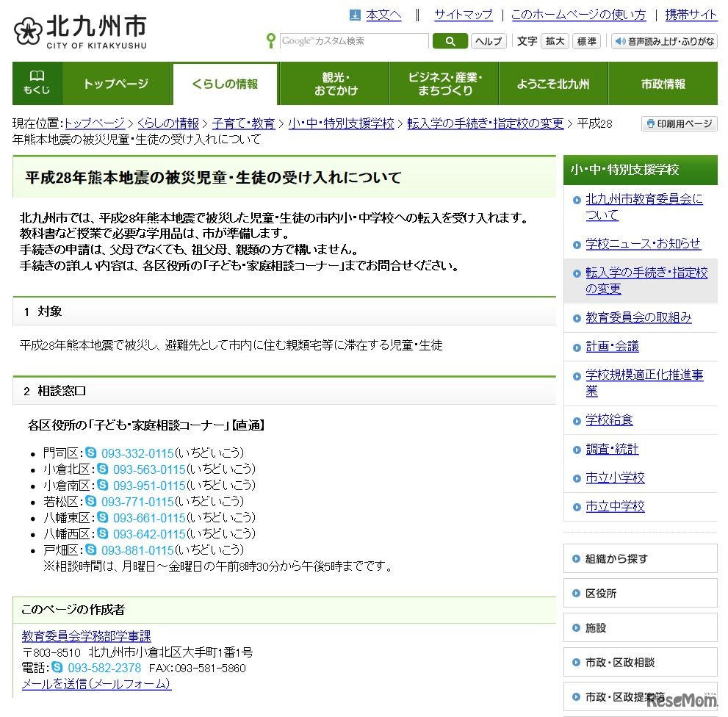
Task: Click the map pin icon beside search box
Action: click(x=270, y=40)
